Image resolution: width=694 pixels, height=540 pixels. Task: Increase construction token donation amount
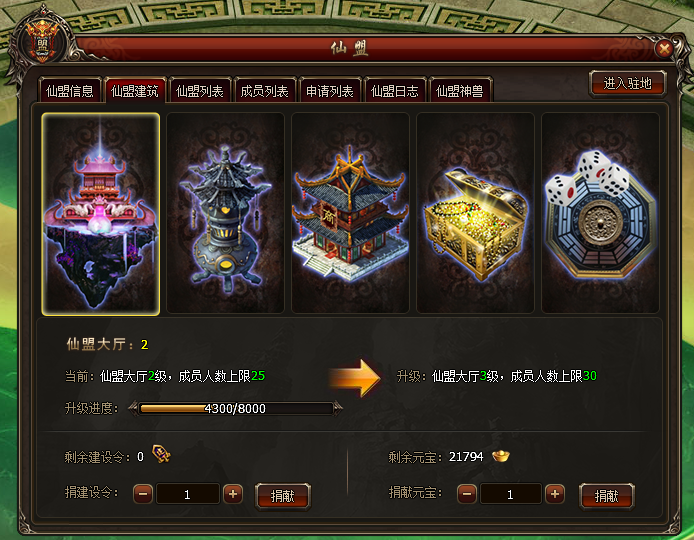[x=233, y=494]
